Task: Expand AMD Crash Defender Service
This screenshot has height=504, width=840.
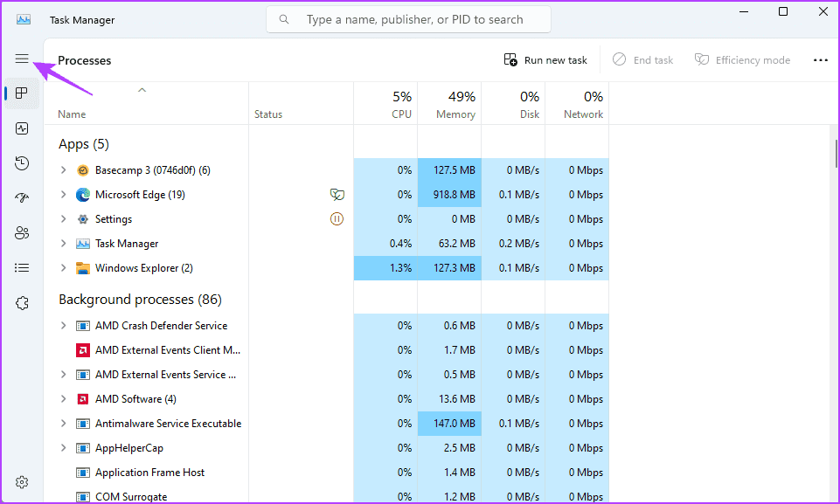Action: pyautogui.click(x=63, y=326)
